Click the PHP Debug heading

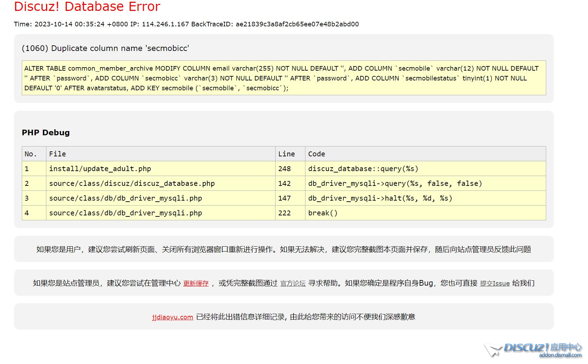coord(46,133)
